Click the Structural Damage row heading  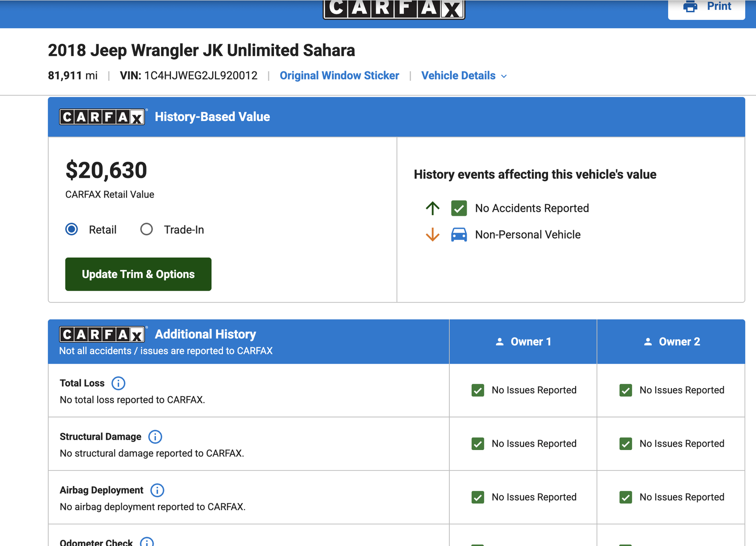101,436
